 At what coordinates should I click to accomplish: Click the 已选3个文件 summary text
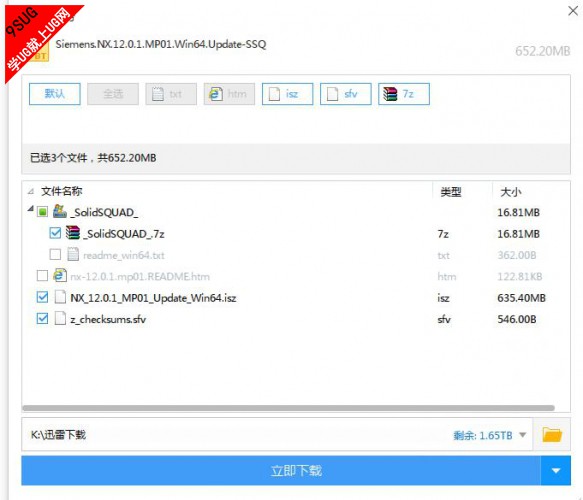tap(93, 158)
